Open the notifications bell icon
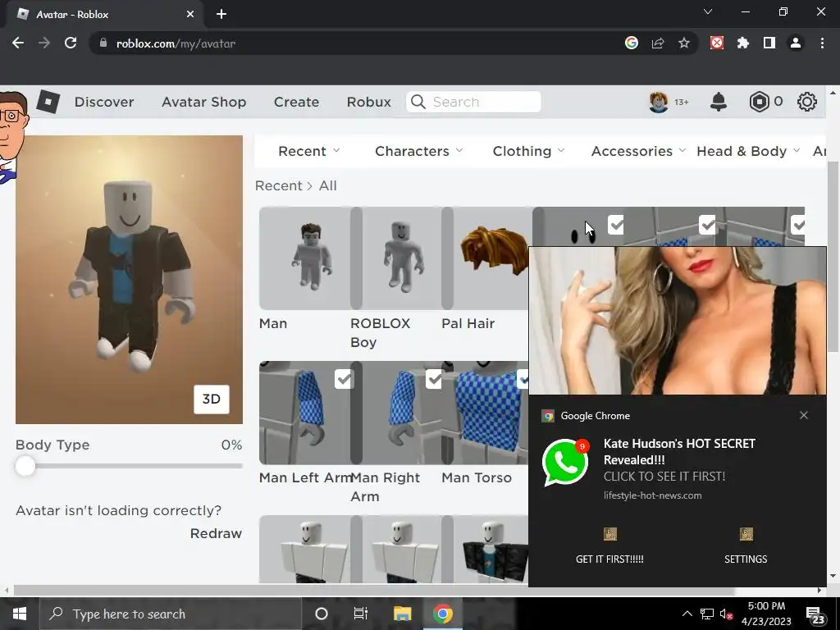The image size is (840, 630). 719,101
